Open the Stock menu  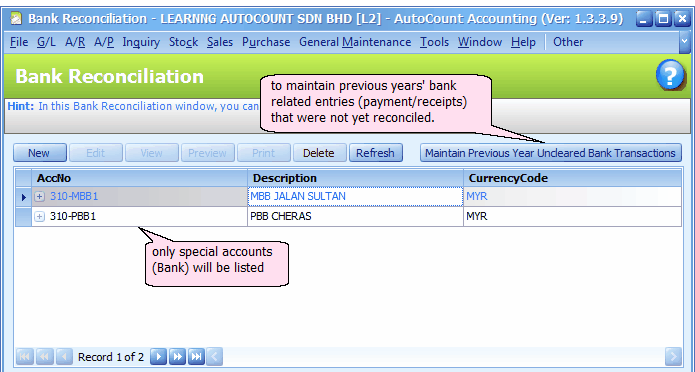tap(184, 42)
